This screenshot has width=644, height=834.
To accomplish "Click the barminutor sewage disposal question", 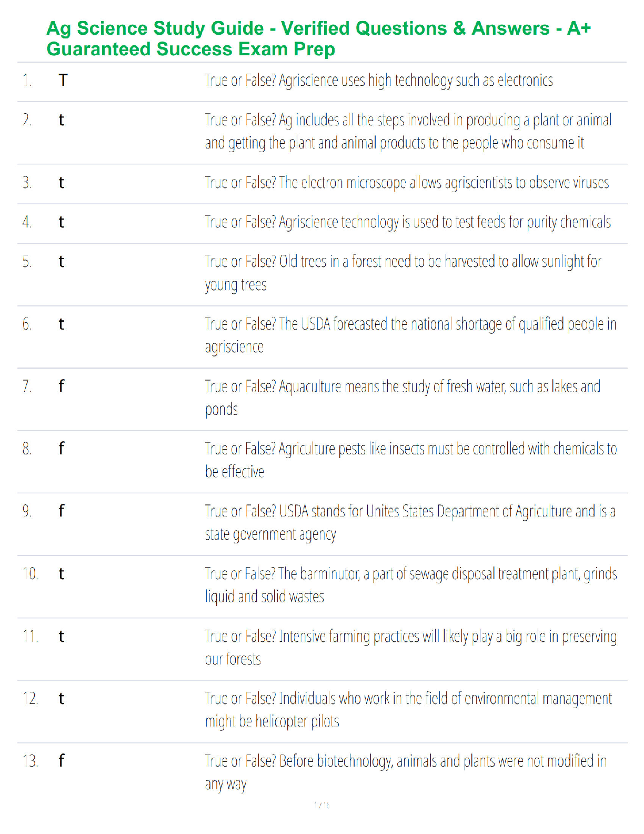I will point(411,585).
